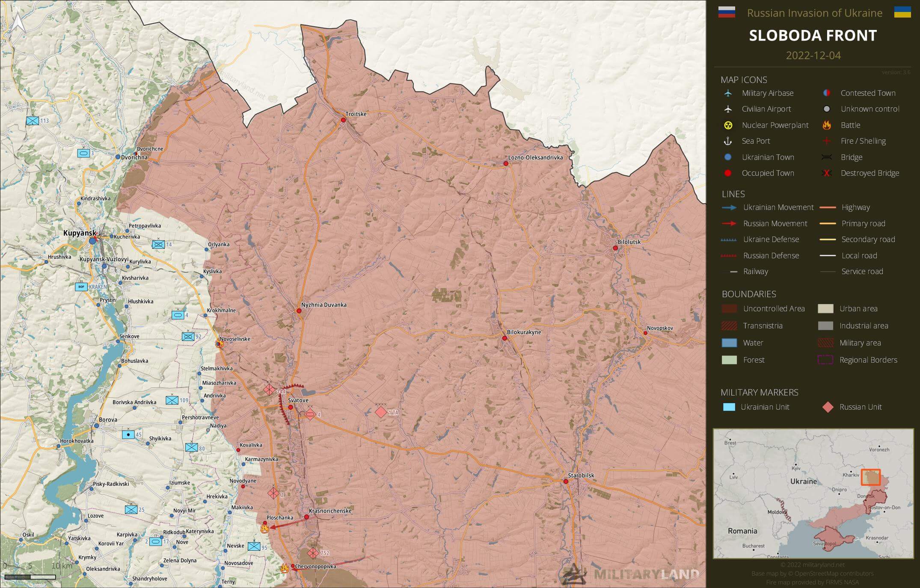Click the Russian Unit red diamond swatch
This screenshot has width=920, height=588.
pos(828,407)
